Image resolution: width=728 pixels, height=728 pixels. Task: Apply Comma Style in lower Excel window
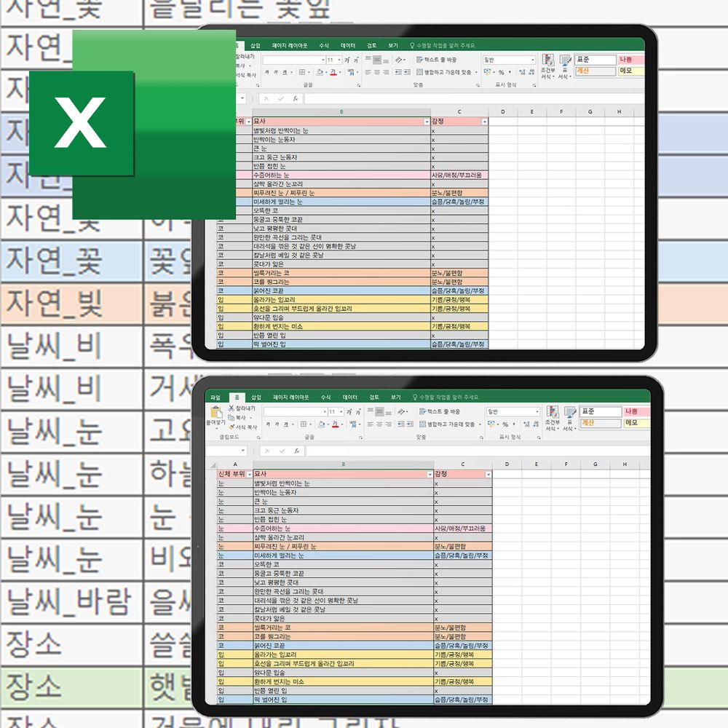pos(514,424)
